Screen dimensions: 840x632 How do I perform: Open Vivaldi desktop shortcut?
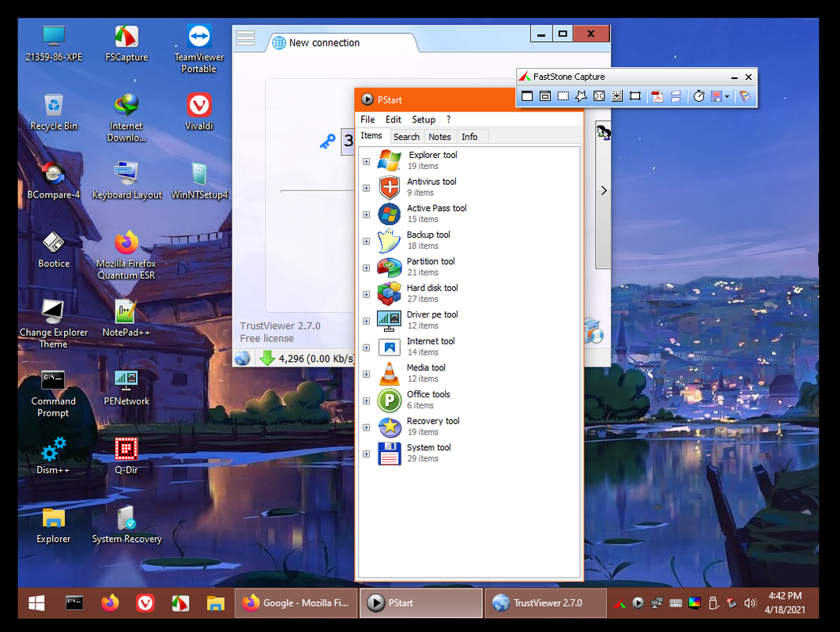tap(199, 112)
